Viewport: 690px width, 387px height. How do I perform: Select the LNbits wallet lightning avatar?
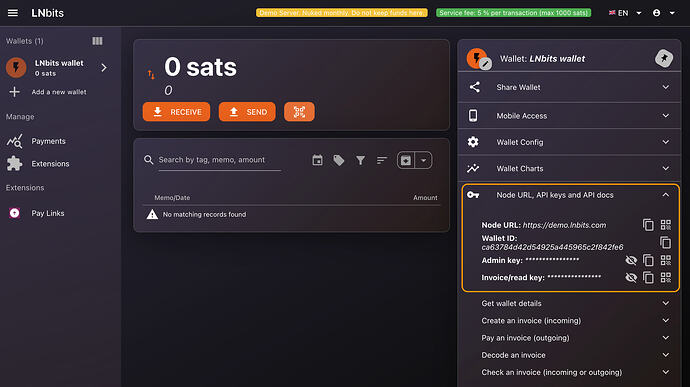coord(16,67)
